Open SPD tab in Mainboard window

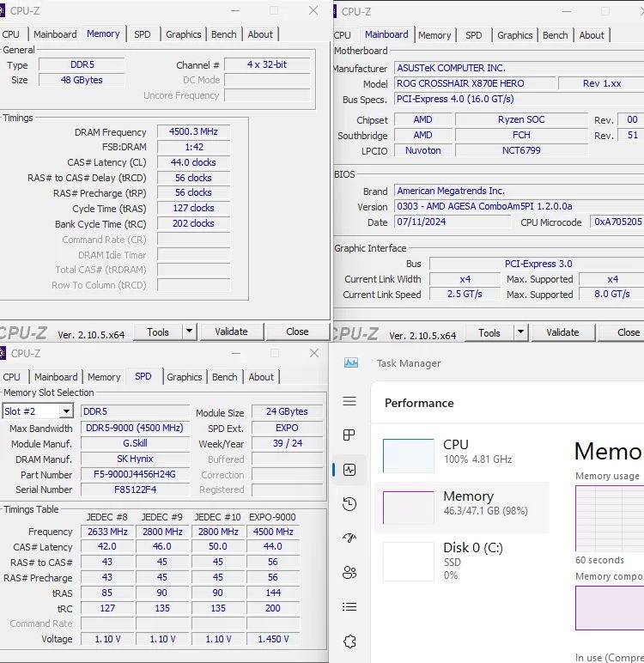(x=474, y=35)
